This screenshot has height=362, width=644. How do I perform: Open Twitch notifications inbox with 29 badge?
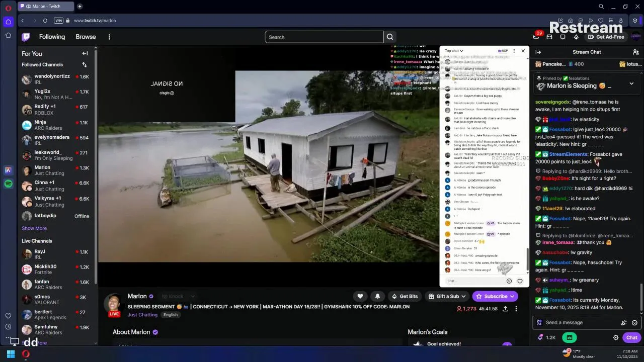point(537,36)
